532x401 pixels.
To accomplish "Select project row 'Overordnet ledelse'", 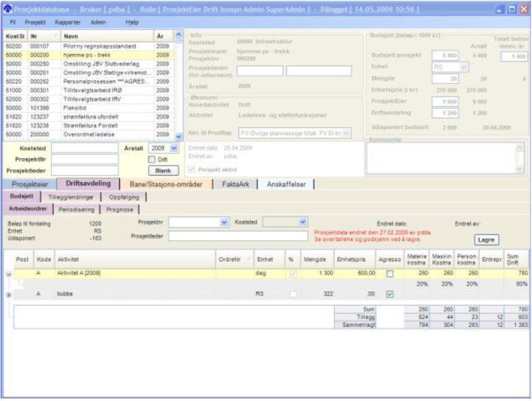I will (89, 134).
